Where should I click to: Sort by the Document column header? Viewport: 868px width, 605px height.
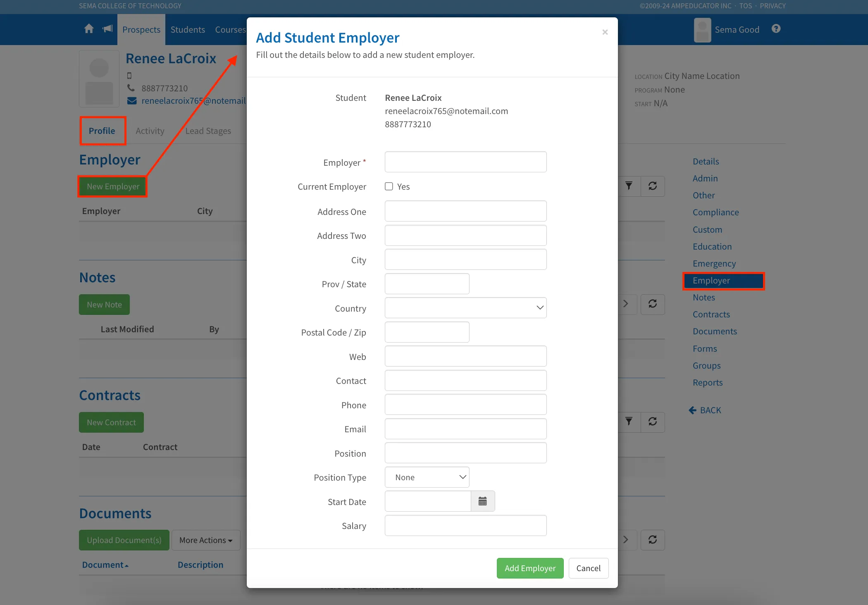pyautogui.click(x=105, y=565)
